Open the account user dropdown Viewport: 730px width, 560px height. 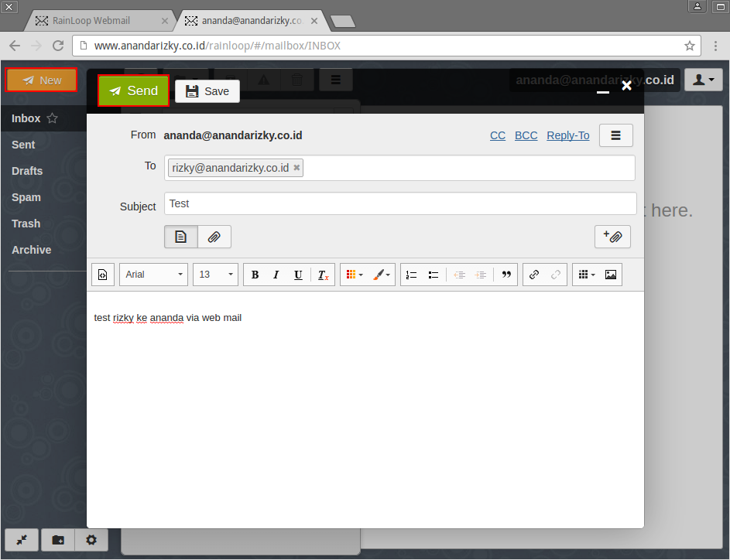tap(704, 80)
